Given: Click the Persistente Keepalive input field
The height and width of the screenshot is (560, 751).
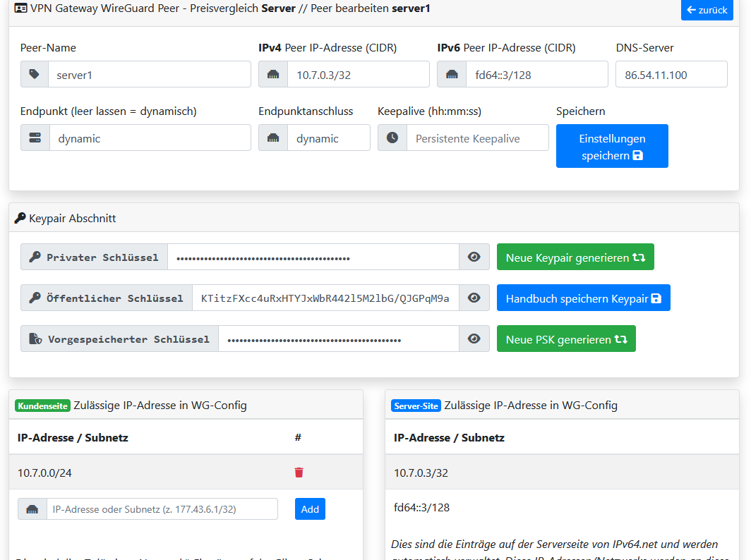Looking at the screenshot, I should pyautogui.click(x=477, y=138).
